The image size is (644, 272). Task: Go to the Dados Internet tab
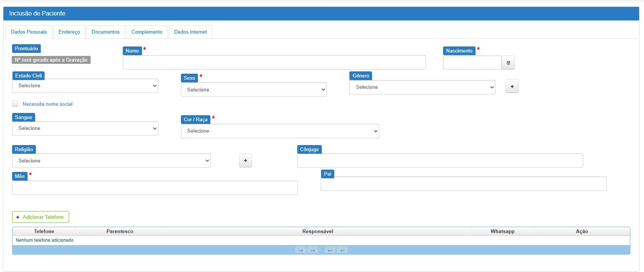[x=190, y=32]
